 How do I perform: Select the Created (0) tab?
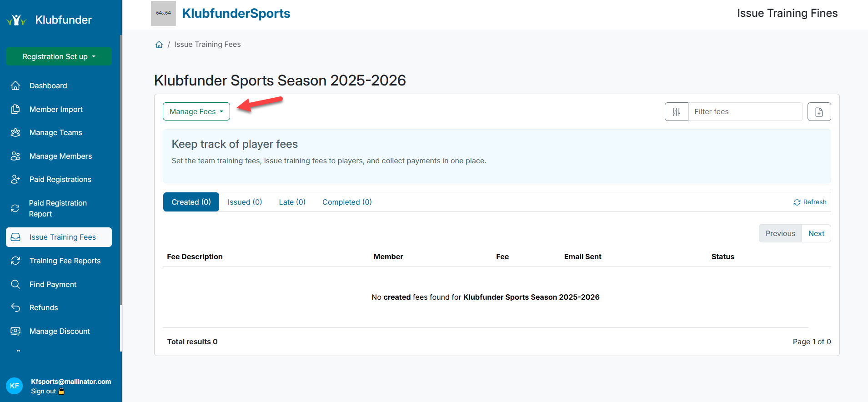(191, 202)
